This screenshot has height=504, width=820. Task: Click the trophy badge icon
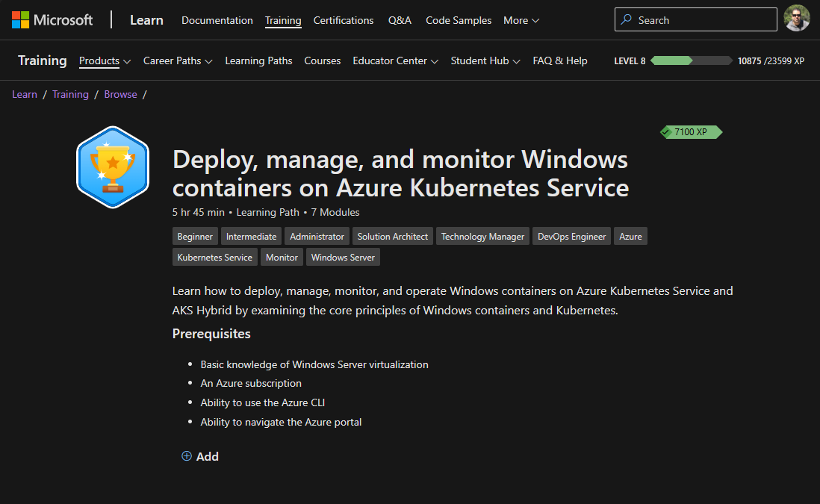point(113,167)
